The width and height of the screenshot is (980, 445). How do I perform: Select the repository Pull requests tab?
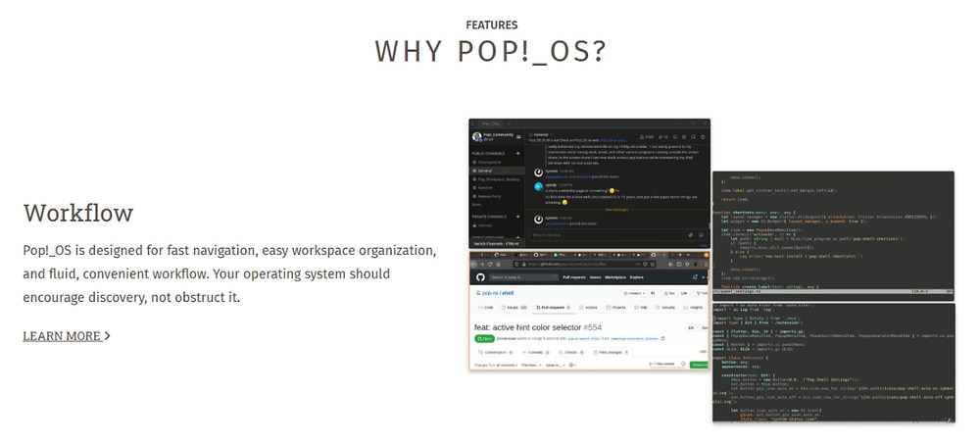point(553,308)
